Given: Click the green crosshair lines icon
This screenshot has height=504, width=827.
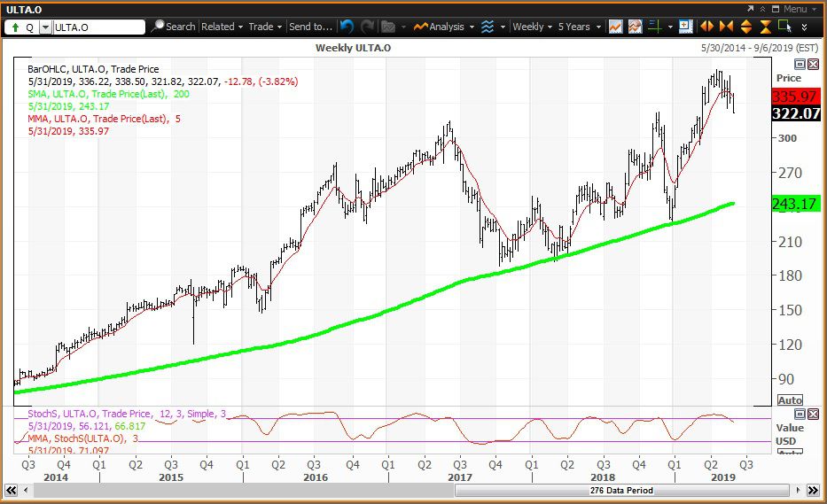Looking at the screenshot, I should pos(655,27).
